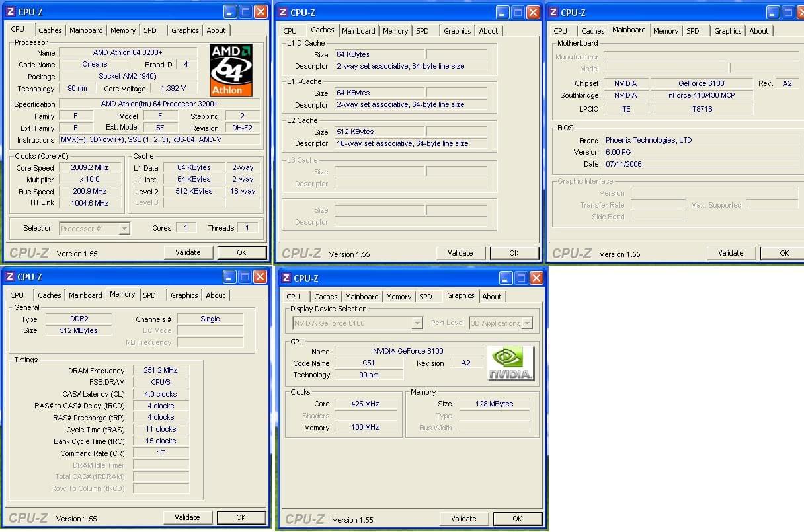Click CPU-Z title icon in Caches tab window

pos(283,12)
